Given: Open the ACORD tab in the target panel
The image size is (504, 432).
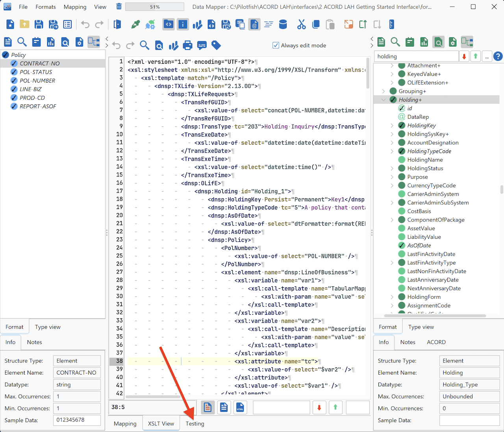Looking at the screenshot, I should 436,342.
